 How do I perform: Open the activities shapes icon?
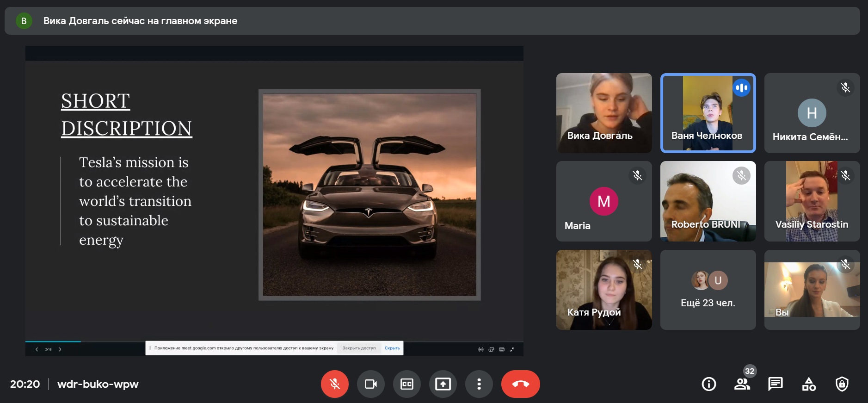[809, 384]
